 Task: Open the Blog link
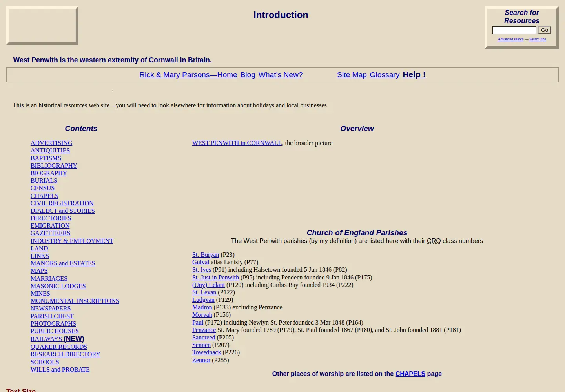point(248,75)
